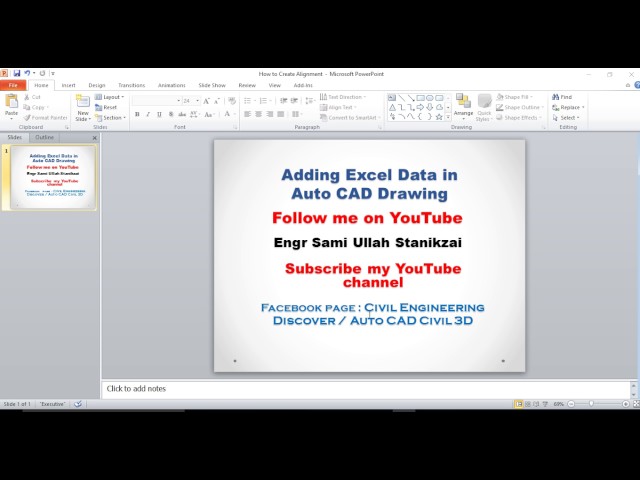640x480 pixels.
Task: Toggle Bold formatting
Action: click(137, 114)
